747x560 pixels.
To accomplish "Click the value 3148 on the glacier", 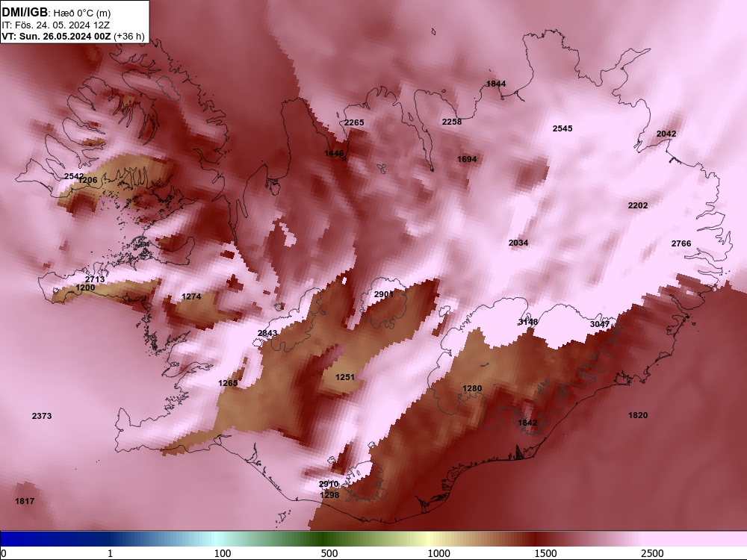I will (528, 322).
